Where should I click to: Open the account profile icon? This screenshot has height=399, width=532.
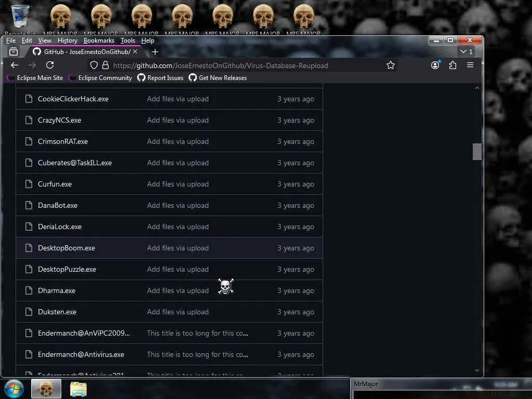tap(435, 65)
